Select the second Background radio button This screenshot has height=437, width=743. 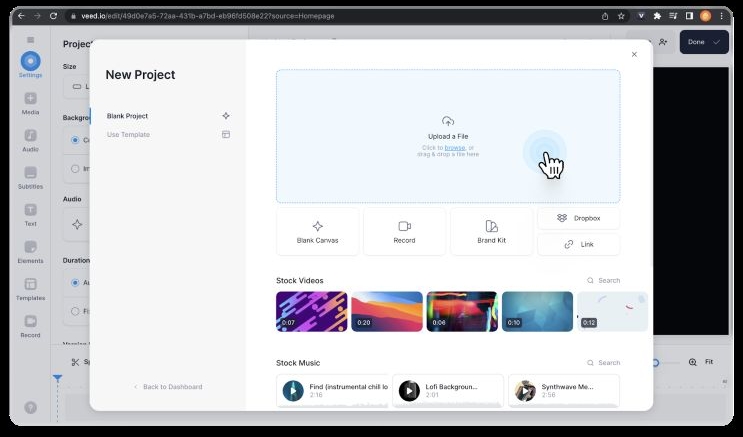(x=75, y=169)
